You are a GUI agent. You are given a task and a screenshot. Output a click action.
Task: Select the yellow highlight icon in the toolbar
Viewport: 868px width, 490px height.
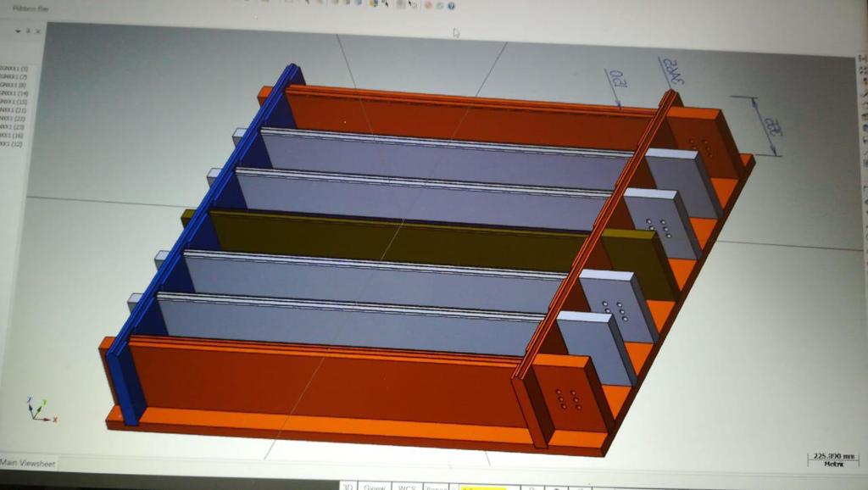(x=371, y=5)
